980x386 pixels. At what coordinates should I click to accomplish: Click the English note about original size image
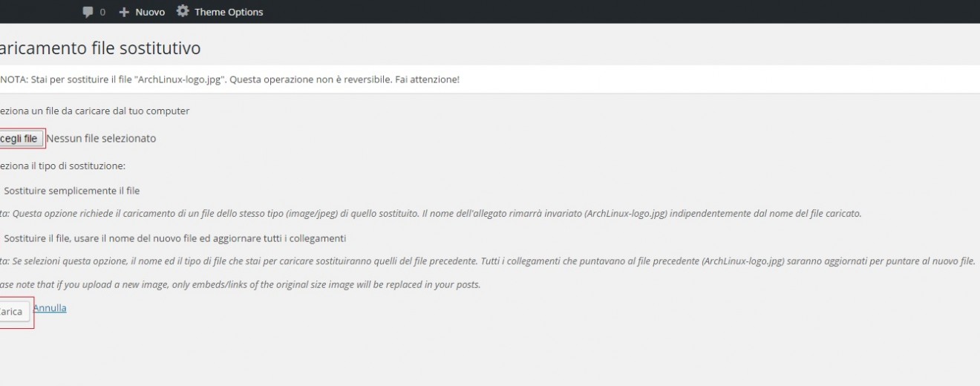[241, 285]
